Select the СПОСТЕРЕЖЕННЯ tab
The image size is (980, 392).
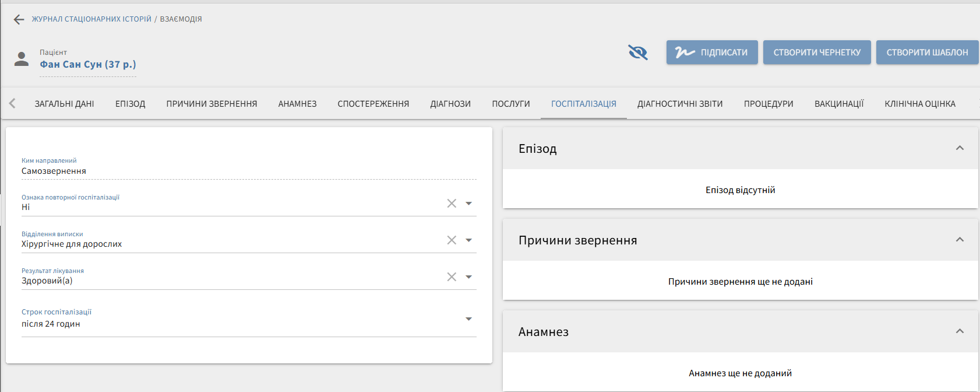(x=373, y=104)
